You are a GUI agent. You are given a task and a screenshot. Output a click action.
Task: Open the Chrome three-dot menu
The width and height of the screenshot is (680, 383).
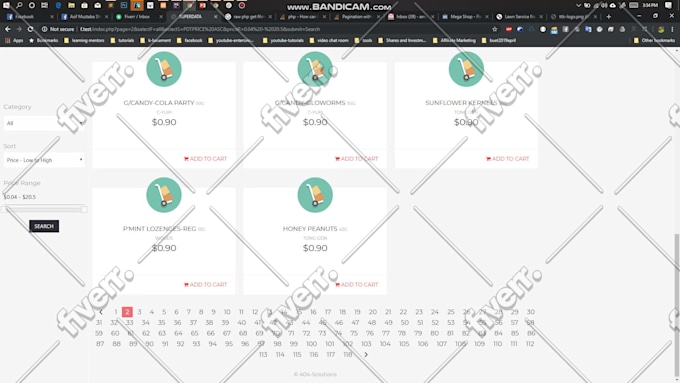point(673,29)
